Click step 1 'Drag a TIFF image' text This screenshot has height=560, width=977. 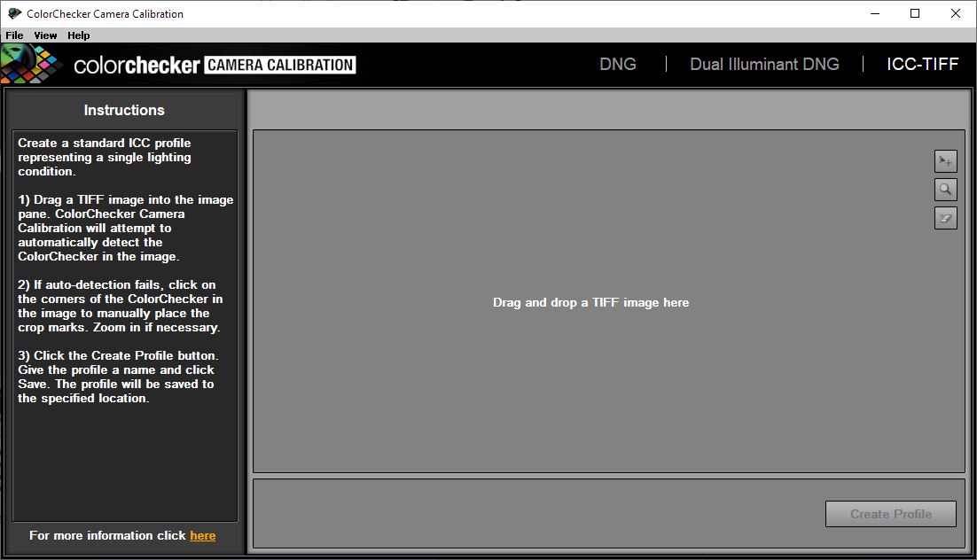pyautogui.click(x=125, y=228)
